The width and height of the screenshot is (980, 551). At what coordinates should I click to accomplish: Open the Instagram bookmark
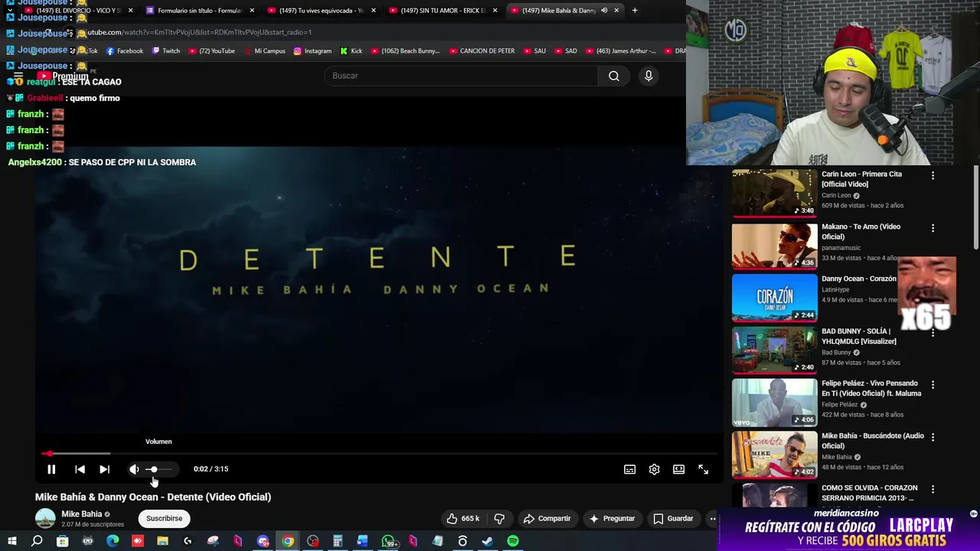312,51
